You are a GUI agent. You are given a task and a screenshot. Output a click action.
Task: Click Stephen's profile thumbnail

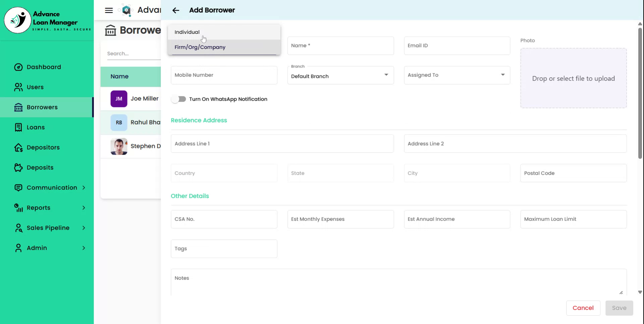pyautogui.click(x=119, y=146)
